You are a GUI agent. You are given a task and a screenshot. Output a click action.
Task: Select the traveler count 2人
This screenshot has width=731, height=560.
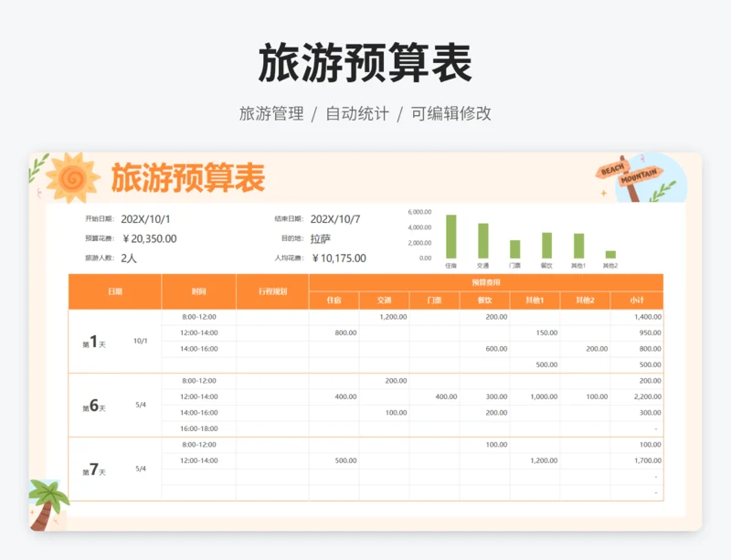129,259
